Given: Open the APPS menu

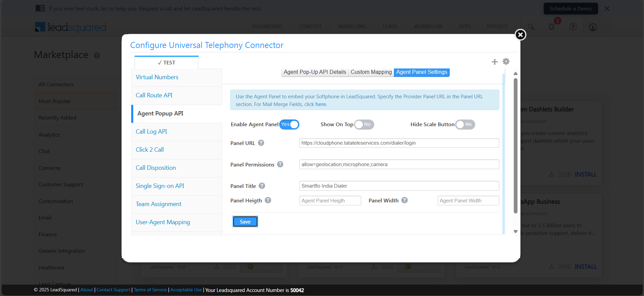Looking at the screenshot, I should 464,27.
